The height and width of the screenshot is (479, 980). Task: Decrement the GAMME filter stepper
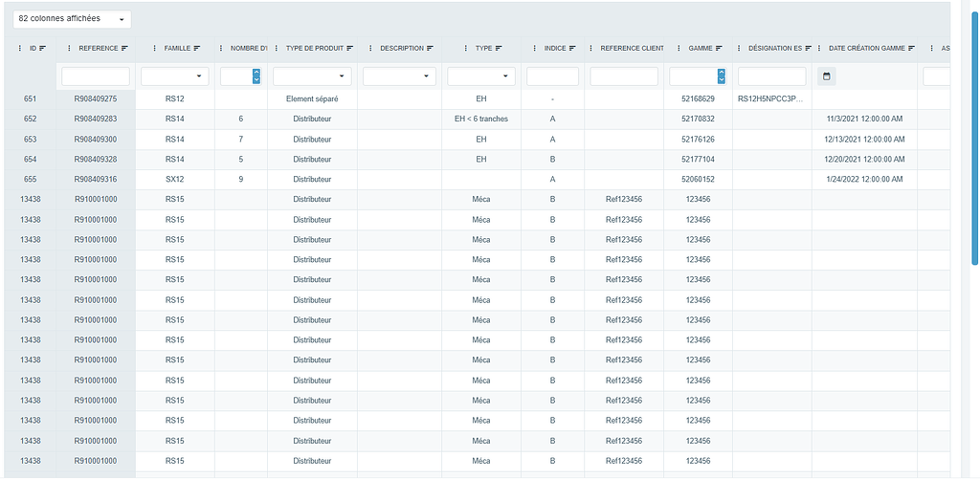click(722, 80)
